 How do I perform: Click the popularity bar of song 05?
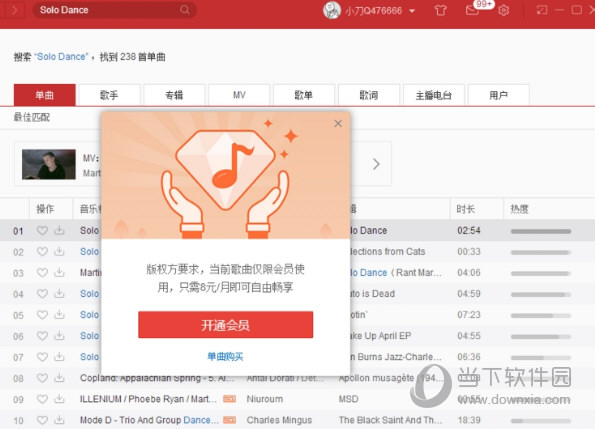[x=541, y=315]
